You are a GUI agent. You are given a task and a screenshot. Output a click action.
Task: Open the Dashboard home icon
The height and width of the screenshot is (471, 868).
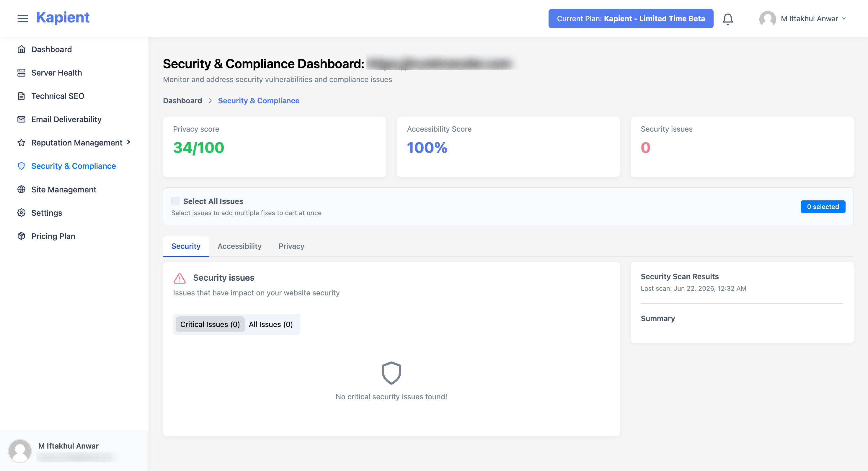[21, 49]
